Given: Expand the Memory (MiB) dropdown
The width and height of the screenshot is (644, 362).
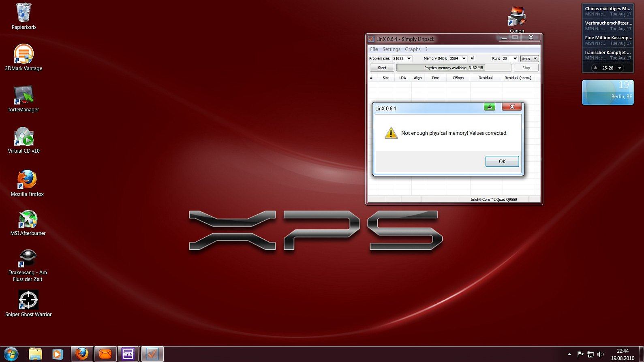Looking at the screenshot, I should (464, 58).
